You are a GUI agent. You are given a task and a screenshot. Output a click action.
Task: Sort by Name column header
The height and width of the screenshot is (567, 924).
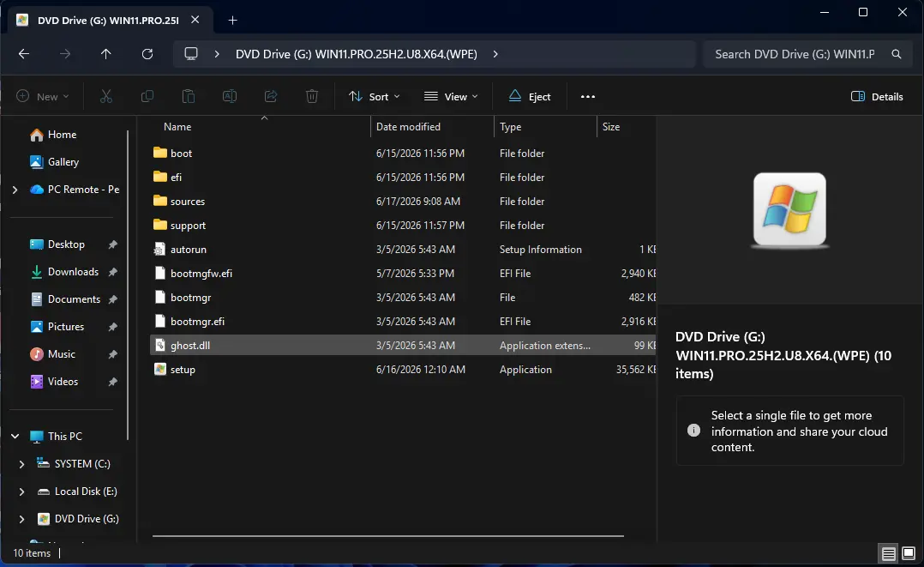tap(177, 127)
